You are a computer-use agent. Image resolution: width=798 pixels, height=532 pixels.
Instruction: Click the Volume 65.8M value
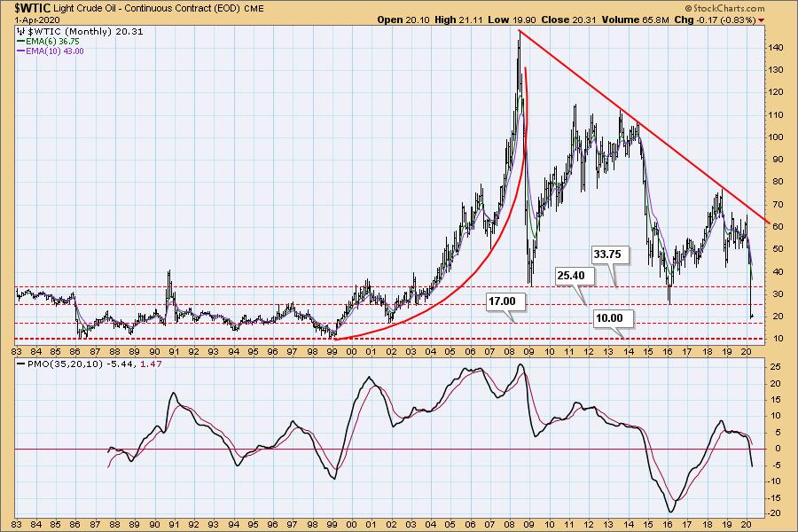pyautogui.click(x=635, y=20)
